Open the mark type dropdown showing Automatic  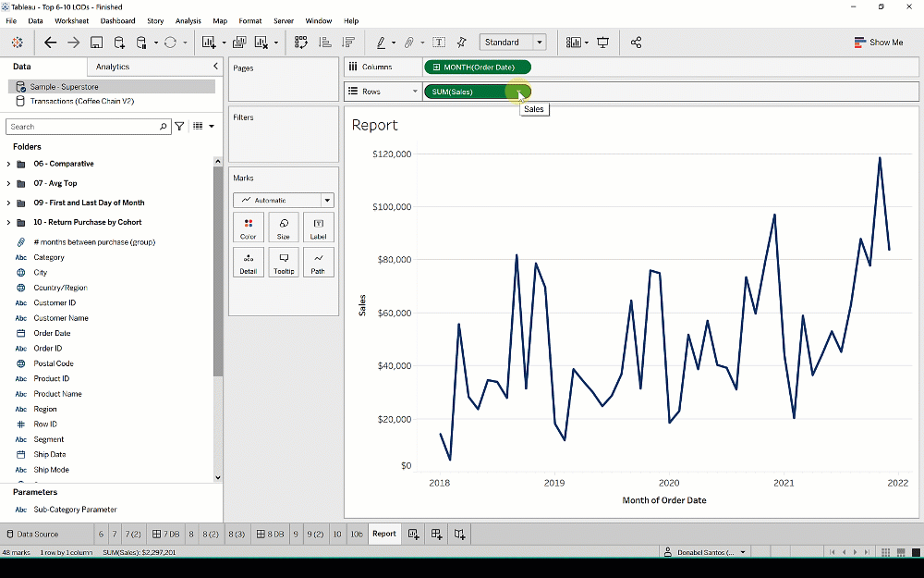pos(283,200)
